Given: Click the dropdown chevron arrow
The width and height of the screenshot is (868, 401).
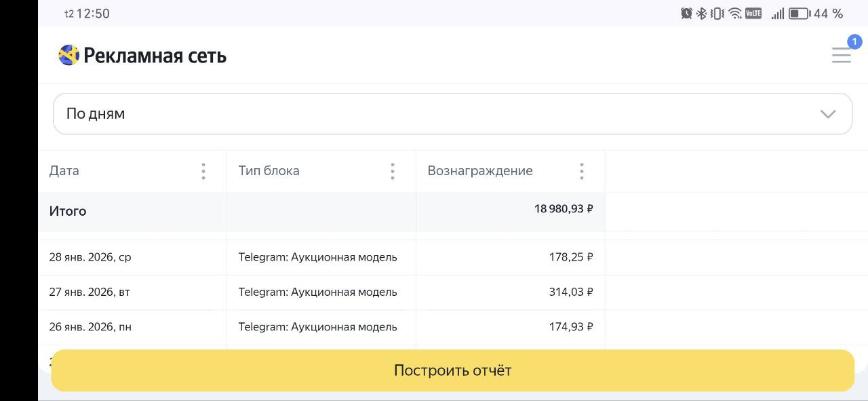Looking at the screenshot, I should click(828, 114).
